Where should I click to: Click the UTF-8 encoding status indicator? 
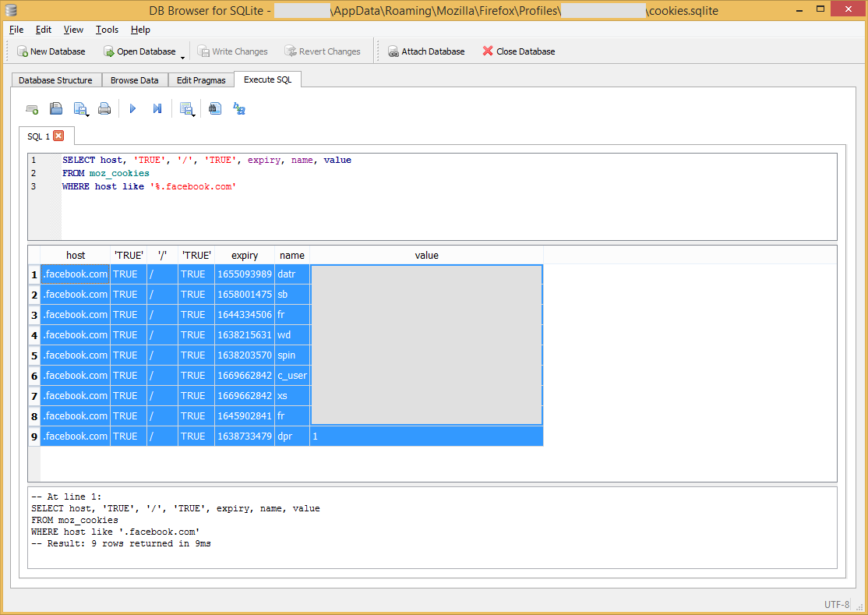(837, 604)
